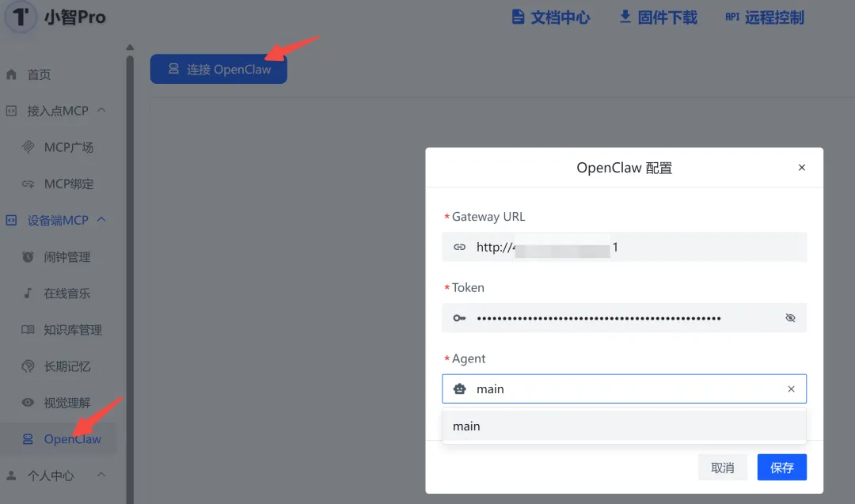Click the 文档中心 document icon
The height and width of the screenshot is (504, 855).
tap(518, 17)
